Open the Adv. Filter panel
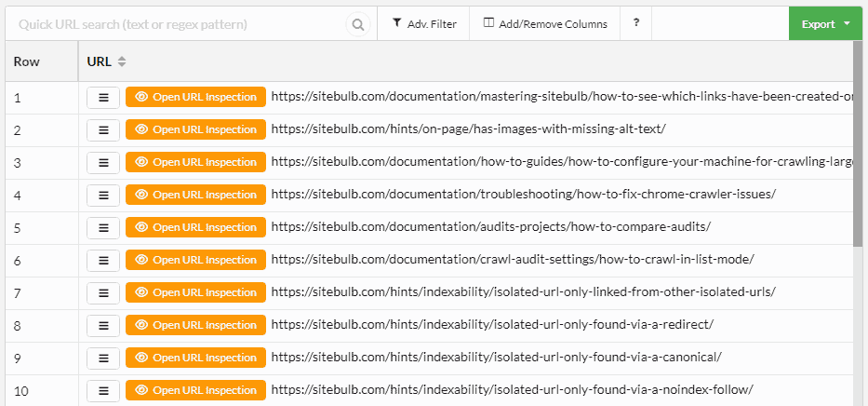Image resolution: width=868 pixels, height=406 pixels. (423, 24)
